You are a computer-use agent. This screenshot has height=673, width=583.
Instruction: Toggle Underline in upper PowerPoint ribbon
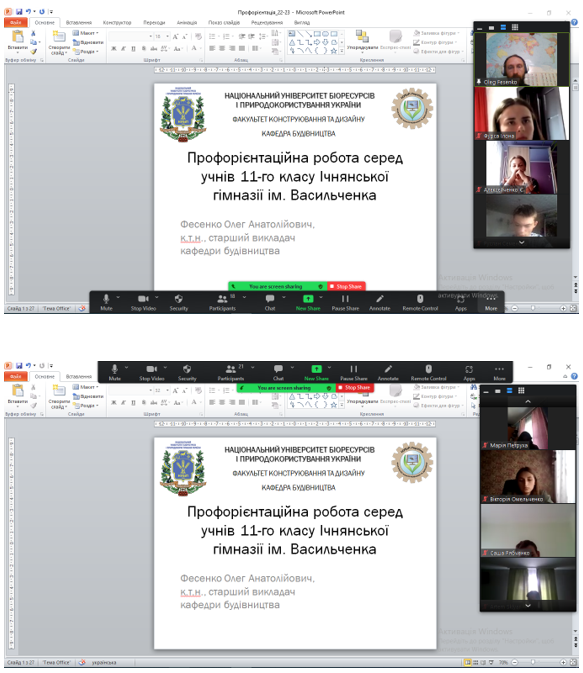[x=133, y=49]
